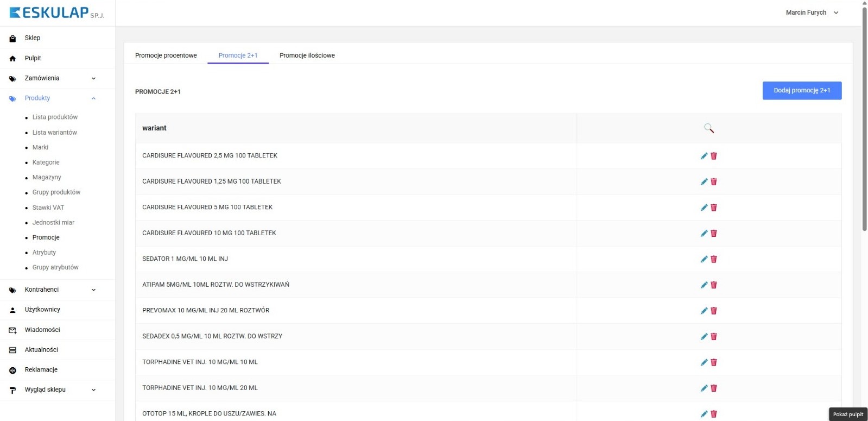Click the vertical page scrollbar
Image resolution: width=868 pixels, height=421 pixels.
point(864,120)
